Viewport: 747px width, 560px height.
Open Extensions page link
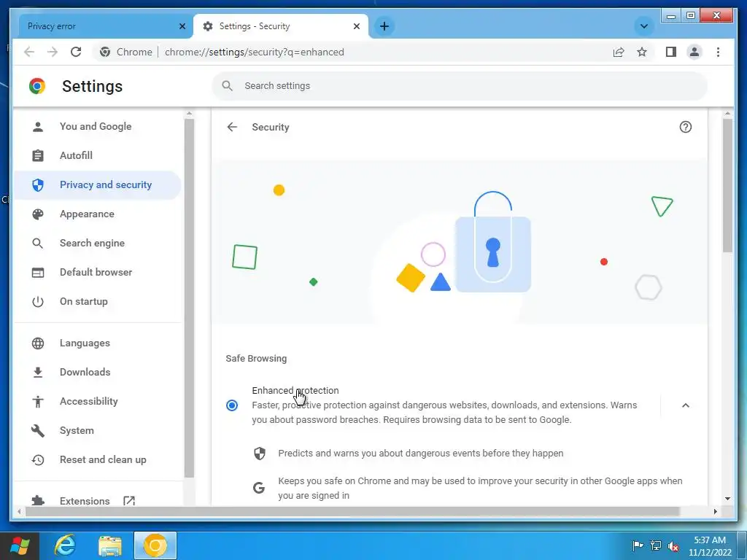[x=98, y=501]
